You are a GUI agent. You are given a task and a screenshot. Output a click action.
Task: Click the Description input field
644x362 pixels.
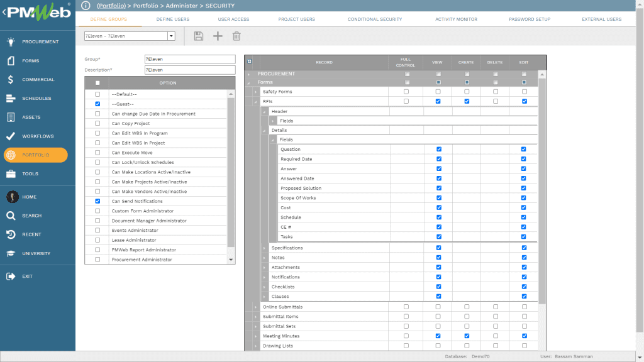[190, 70]
